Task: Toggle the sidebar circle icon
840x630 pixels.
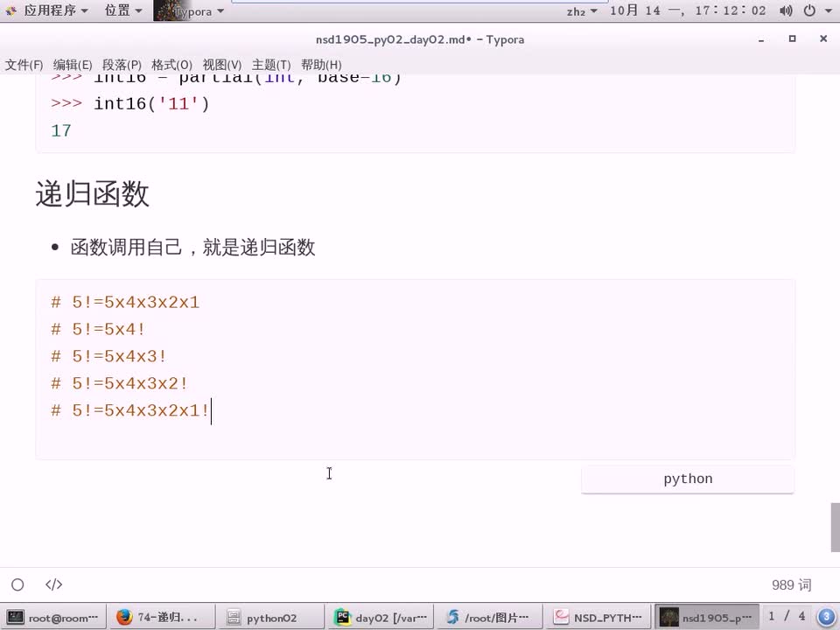Action: (17, 584)
